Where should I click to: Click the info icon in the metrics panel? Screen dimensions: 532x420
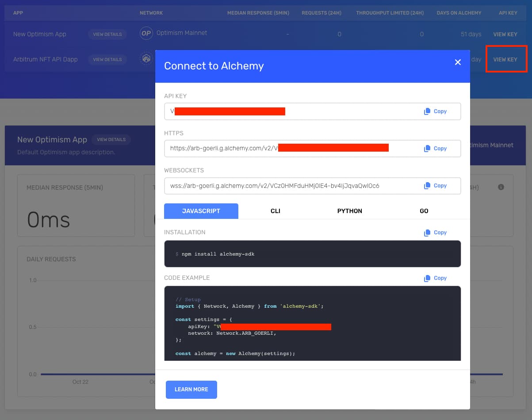(501, 187)
